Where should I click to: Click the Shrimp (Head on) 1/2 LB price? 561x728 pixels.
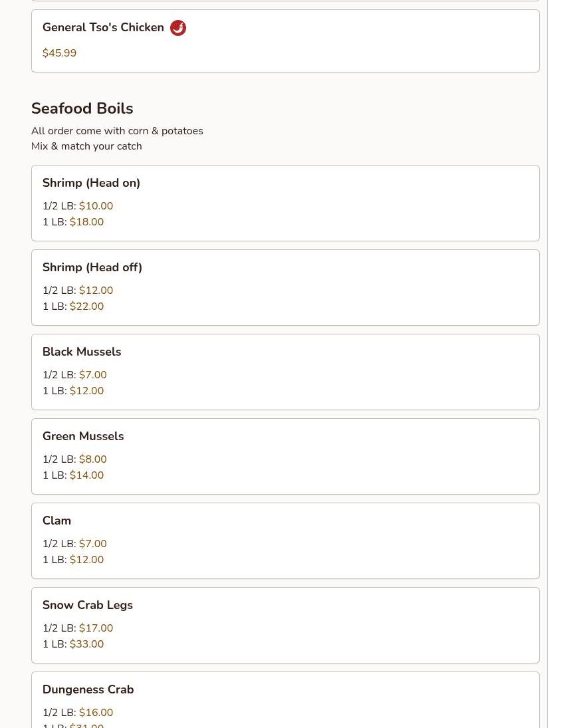(96, 206)
